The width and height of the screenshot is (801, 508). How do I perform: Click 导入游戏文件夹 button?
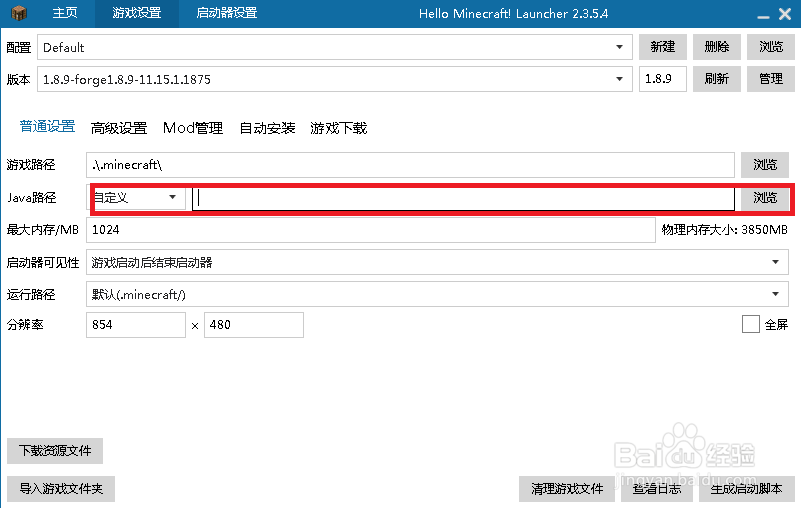point(61,489)
